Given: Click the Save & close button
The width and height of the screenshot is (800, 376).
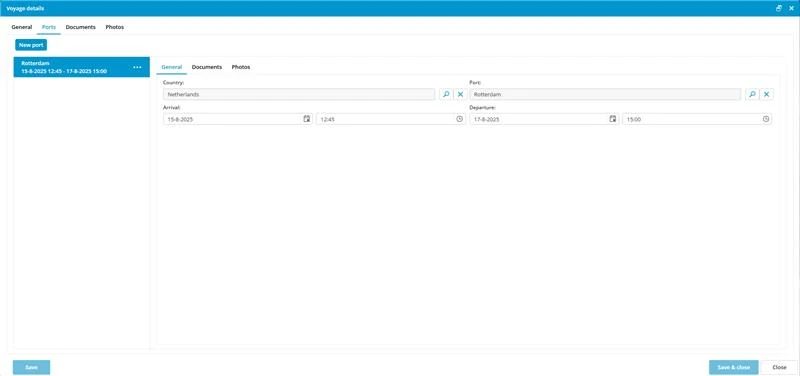Looking at the screenshot, I should click(734, 367).
